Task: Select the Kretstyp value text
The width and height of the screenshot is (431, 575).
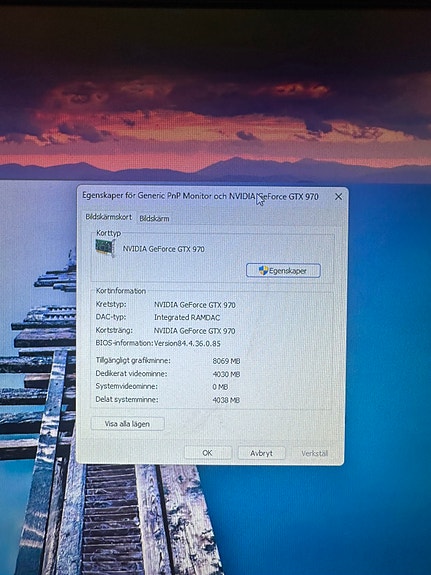Action: (x=194, y=305)
